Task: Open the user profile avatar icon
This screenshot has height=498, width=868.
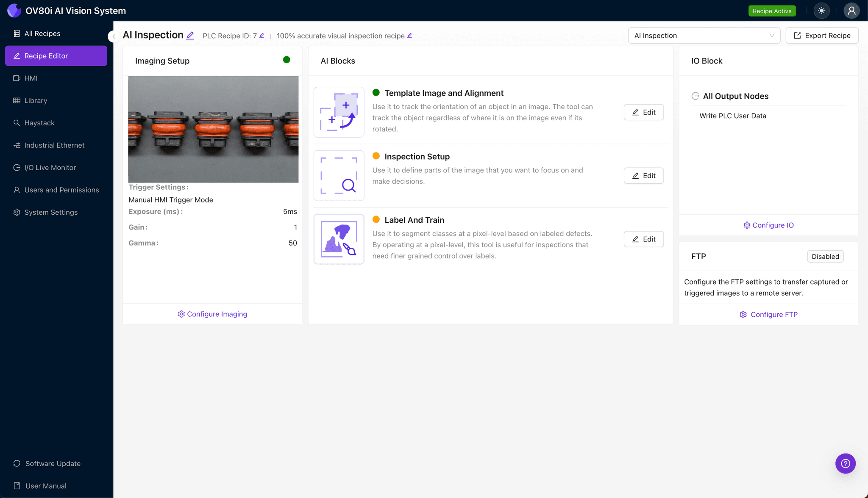Action: tap(851, 11)
